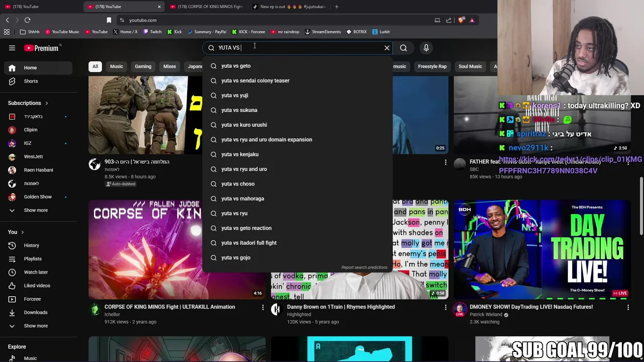
Task: Select suggestion yuta vs sukuna
Action: (x=297, y=110)
